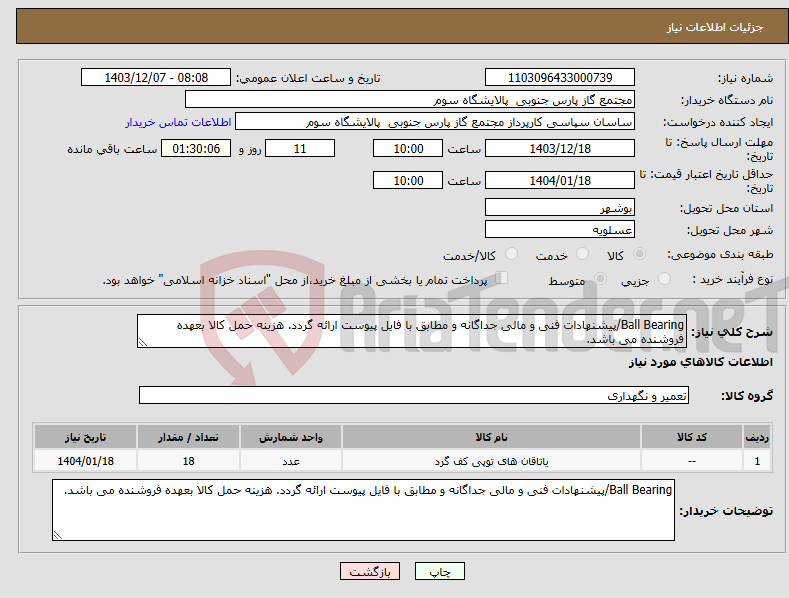Click the request creator name field
The width and height of the screenshot is (789, 598).
coord(435,122)
